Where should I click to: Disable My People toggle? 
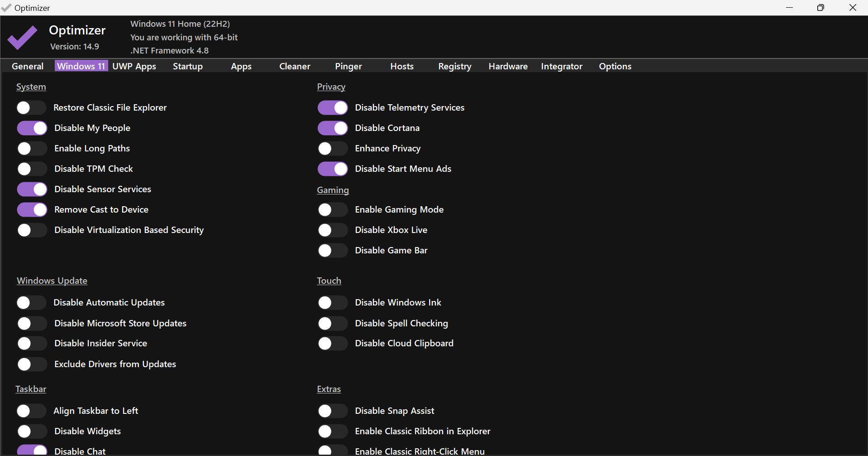tap(31, 128)
